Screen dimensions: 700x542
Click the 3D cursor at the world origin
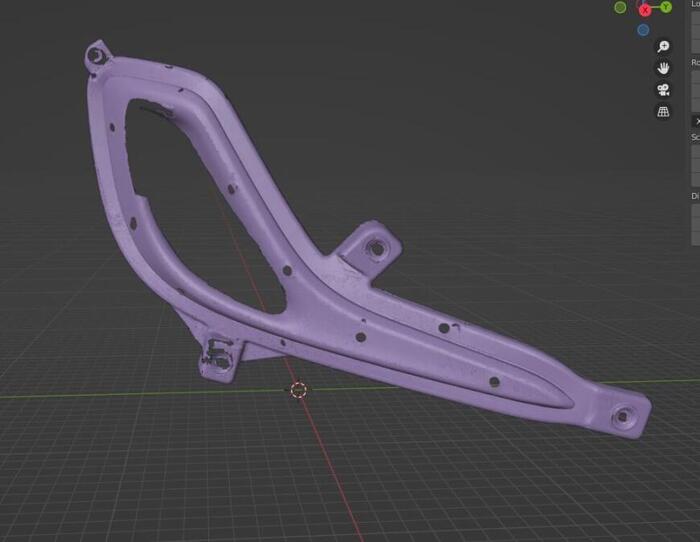point(299,390)
